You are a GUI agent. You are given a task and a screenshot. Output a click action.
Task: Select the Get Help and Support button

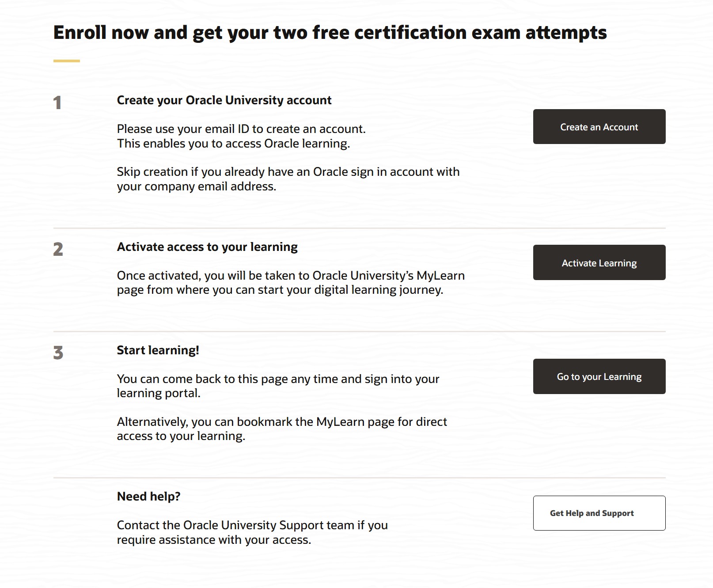pyautogui.click(x=599, y=513)
